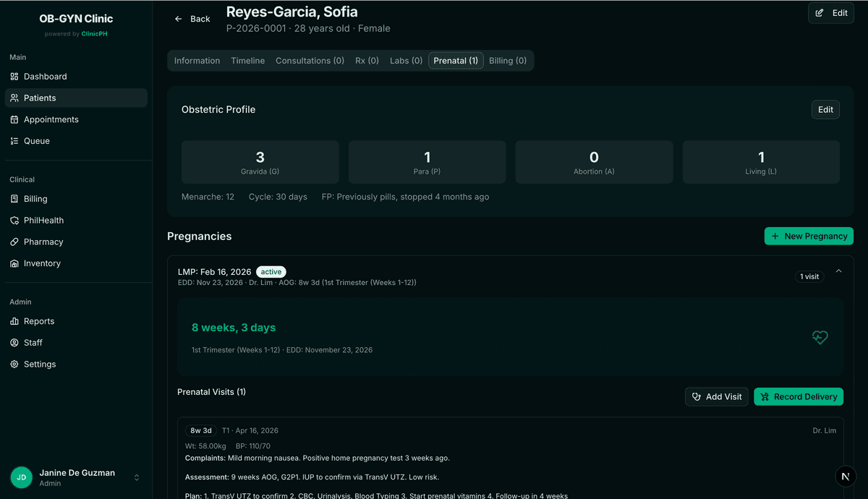Select the Timeline tab
Viewport: 868px width, 499px height.
(247, 61)
